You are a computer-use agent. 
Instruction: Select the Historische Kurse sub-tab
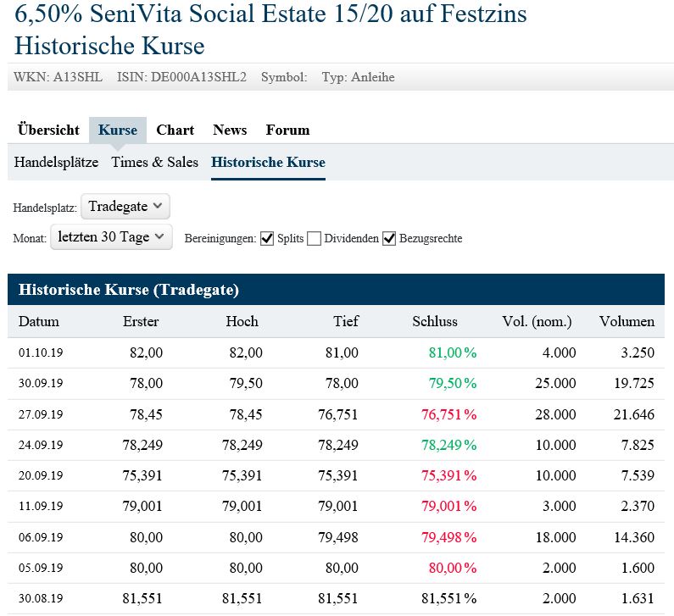[268, 162]
